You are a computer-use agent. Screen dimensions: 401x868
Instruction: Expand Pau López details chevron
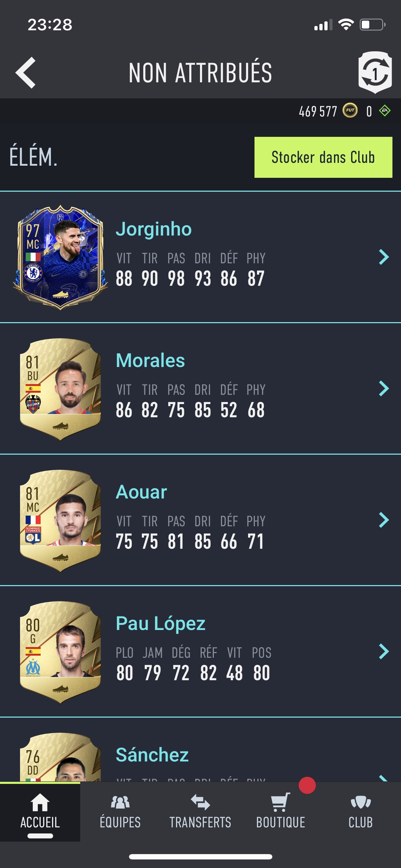[x=384, y=651]
